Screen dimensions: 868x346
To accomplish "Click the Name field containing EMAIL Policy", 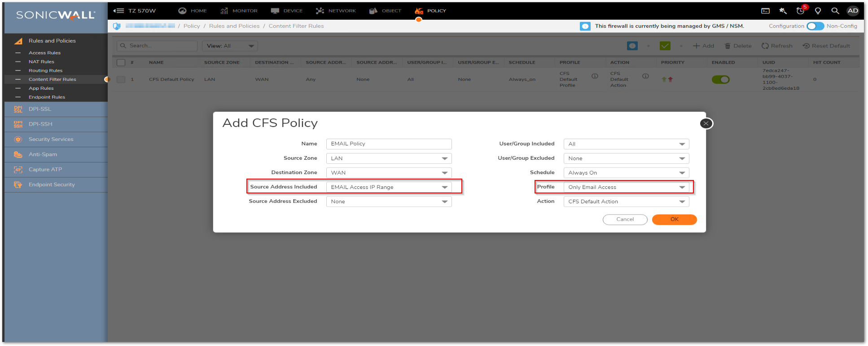I will [389, 144].
